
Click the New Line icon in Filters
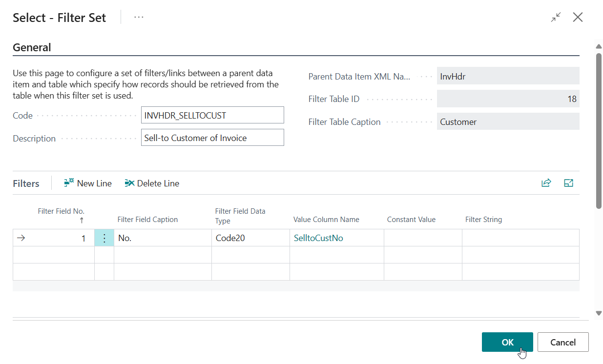69,183
